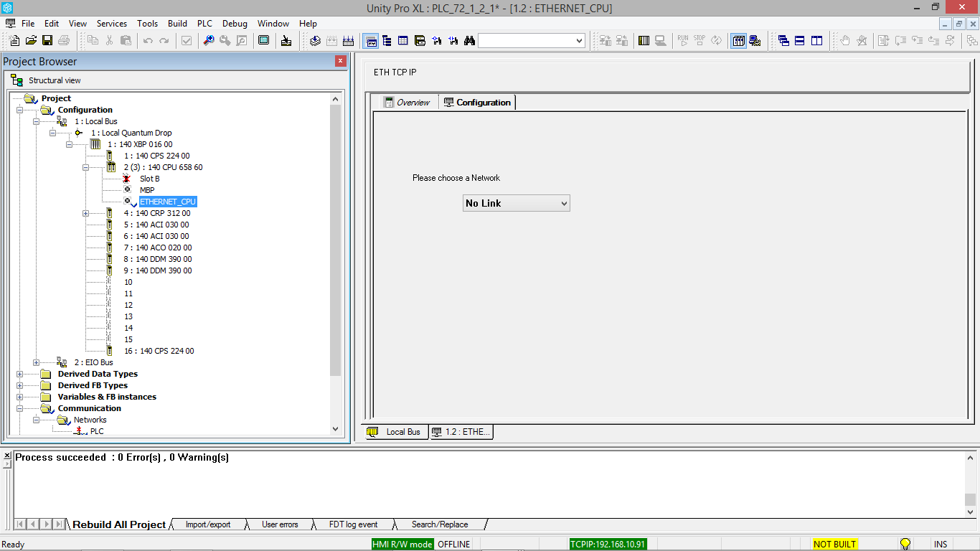Expand the Derived Data Types folder

coord(20,374)
